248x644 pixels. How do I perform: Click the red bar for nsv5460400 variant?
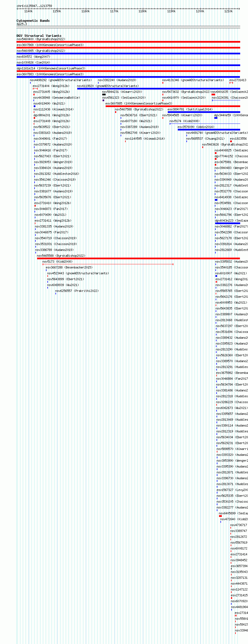128,42
